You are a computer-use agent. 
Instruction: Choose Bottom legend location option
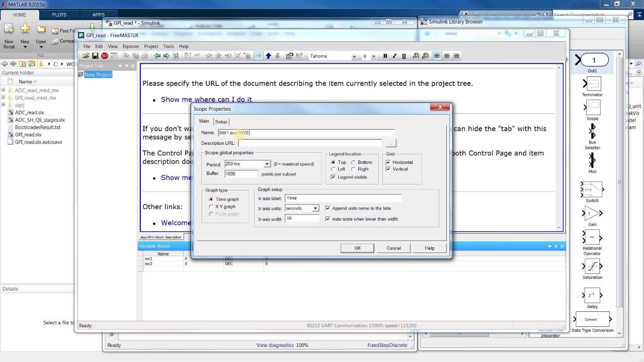point(353,162)
